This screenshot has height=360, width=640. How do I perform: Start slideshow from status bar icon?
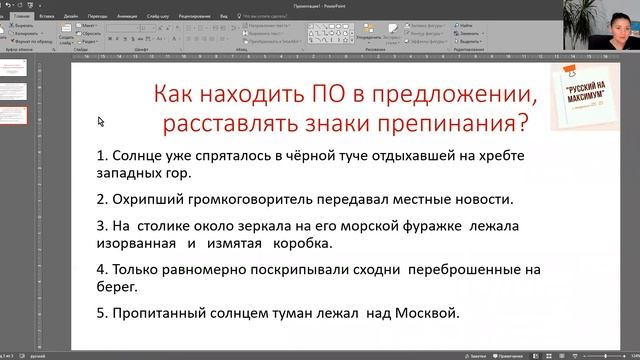575,356
